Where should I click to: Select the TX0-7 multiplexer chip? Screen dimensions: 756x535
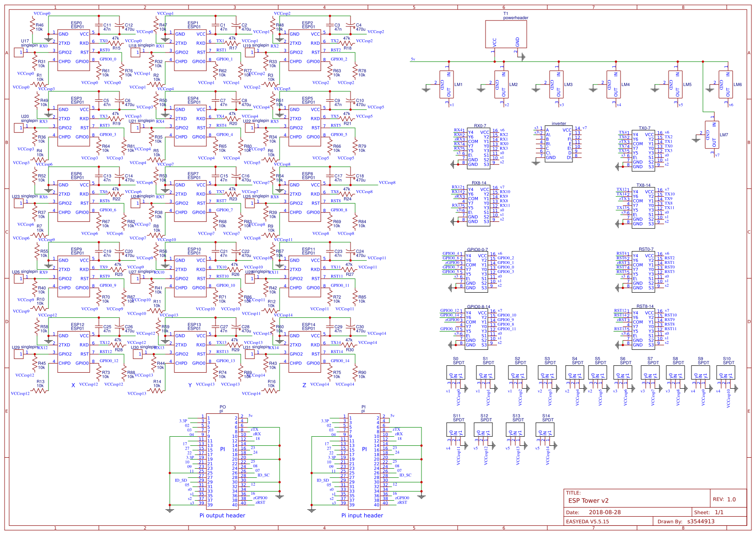coord(643,151)
